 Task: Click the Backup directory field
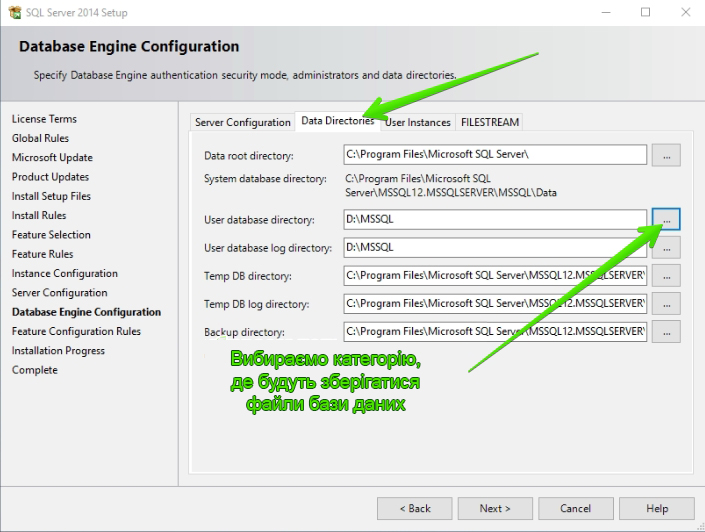tap(495, 332)
